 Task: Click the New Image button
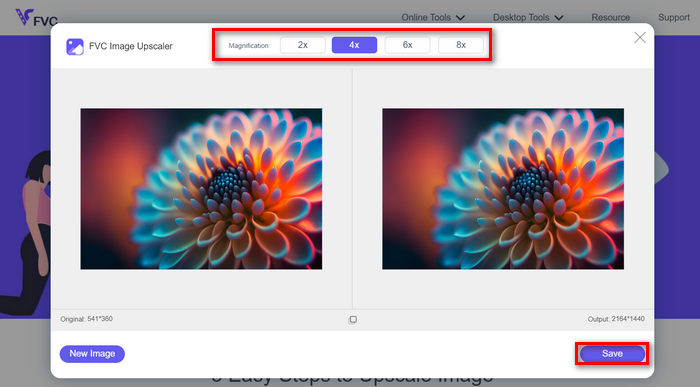tap(92, 354)
